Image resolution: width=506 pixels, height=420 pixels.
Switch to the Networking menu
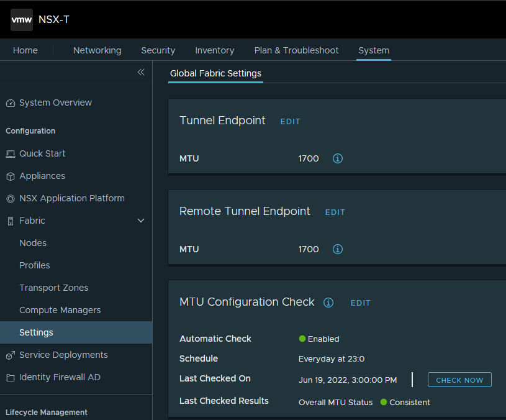click(x=97, y=50)
